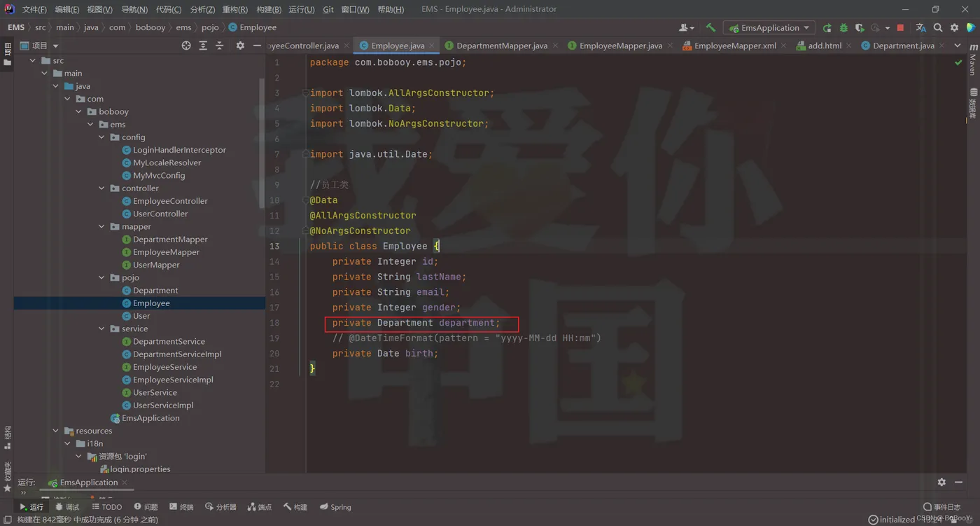This screenshot has height=526, width=980.
Task: Open the Git menu
Action: pyautogui.click(x=328, y=10)
